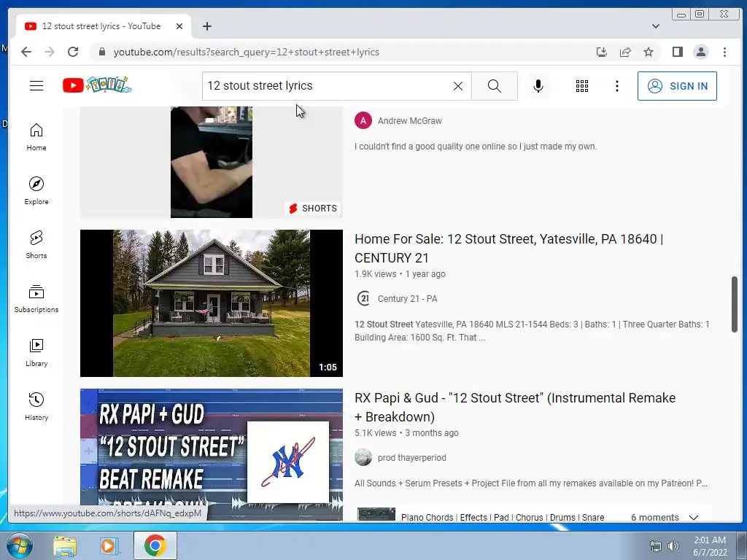This screenshot has height=560, width=747.
Task: Open Chrome profile avatar
Action: pos(701,52)
